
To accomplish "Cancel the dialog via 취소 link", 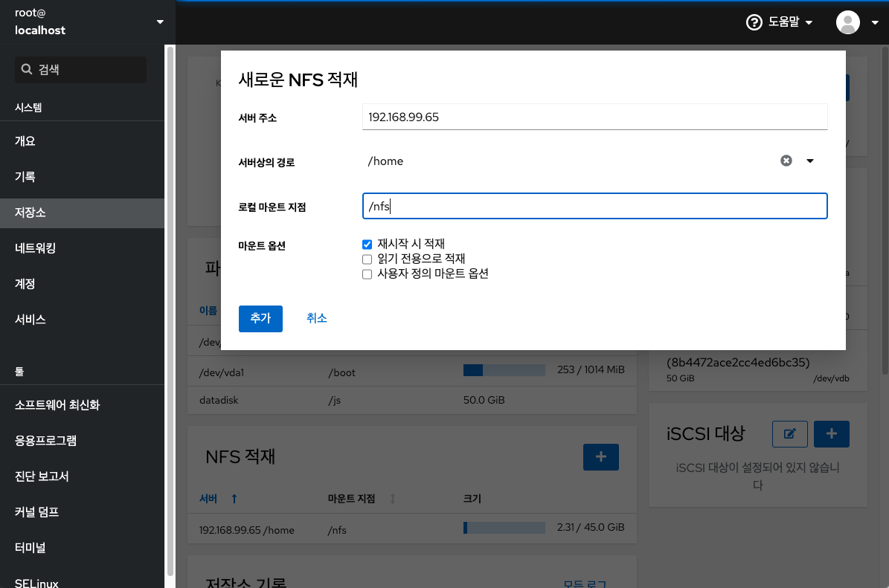I will coord(316,318).
